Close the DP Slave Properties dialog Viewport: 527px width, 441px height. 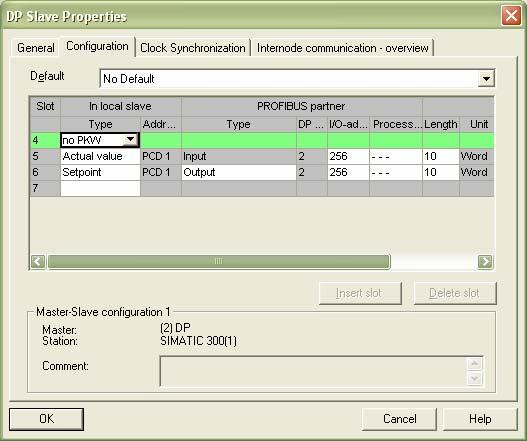point(511,16)
